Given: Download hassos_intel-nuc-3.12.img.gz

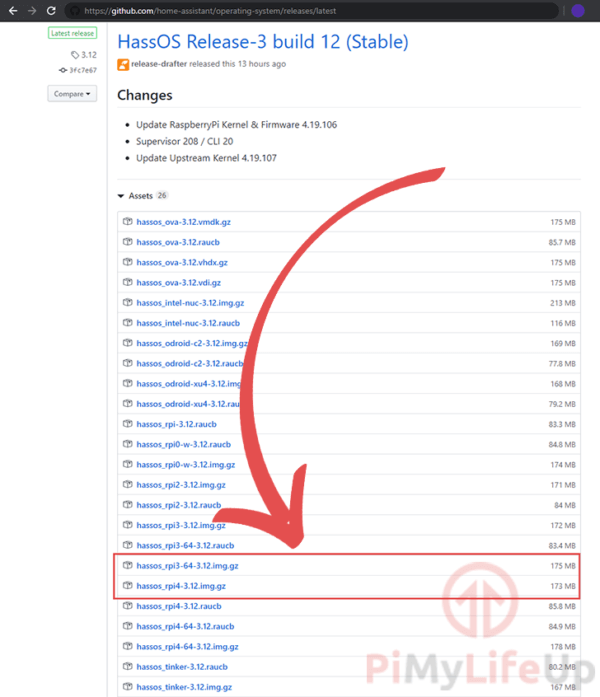Looking at the screenshot, I should [x=190, y=303].
